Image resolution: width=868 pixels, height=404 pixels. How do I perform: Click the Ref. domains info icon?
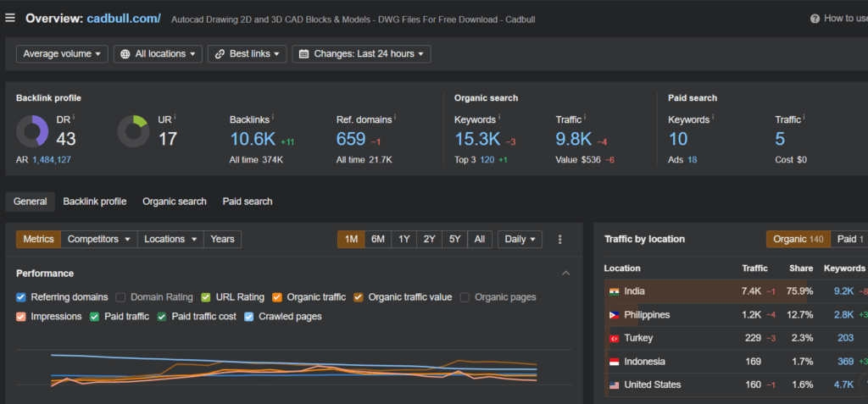(395, 118)
